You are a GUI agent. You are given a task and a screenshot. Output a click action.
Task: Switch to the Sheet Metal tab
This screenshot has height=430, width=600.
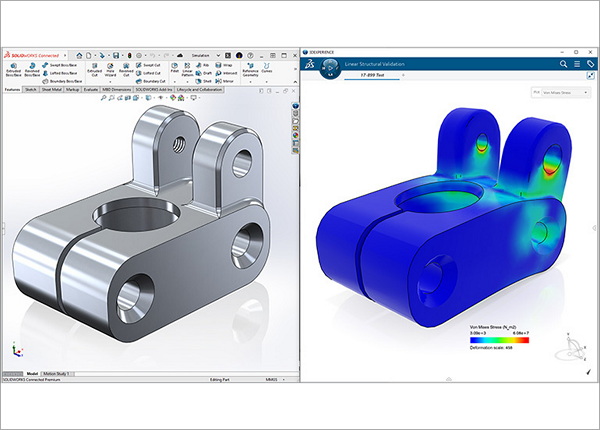coord(52,90)
